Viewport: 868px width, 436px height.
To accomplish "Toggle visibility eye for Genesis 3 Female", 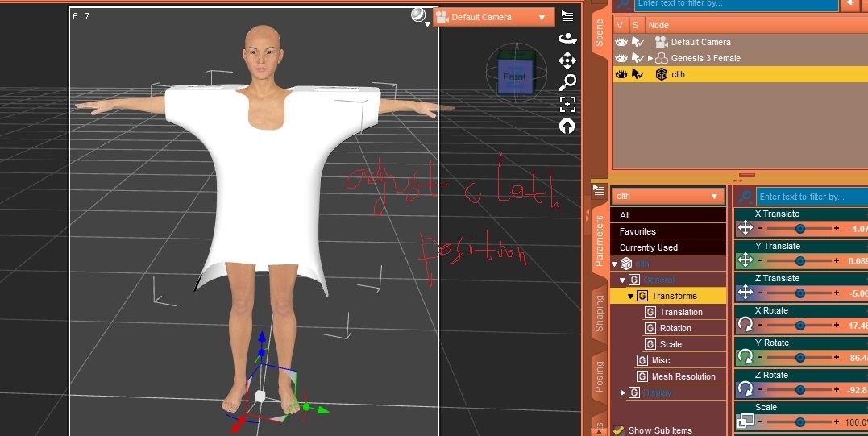I will tap(621, 58).
